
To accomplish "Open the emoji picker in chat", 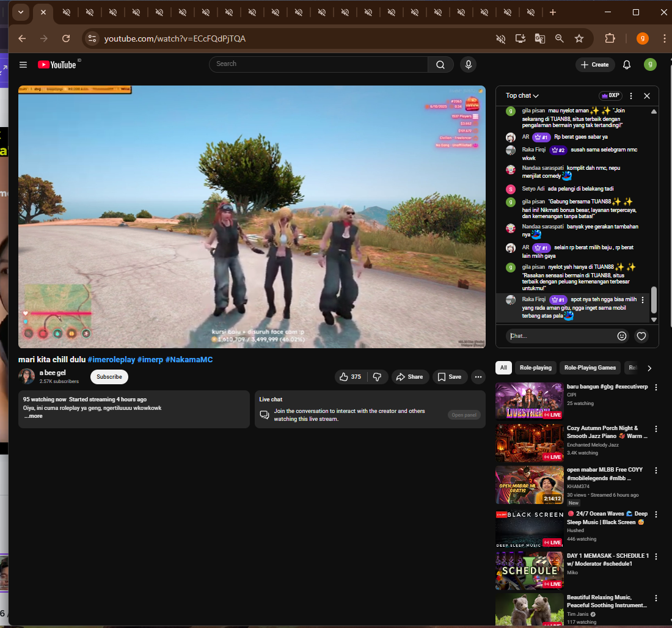I will [621, 336].
